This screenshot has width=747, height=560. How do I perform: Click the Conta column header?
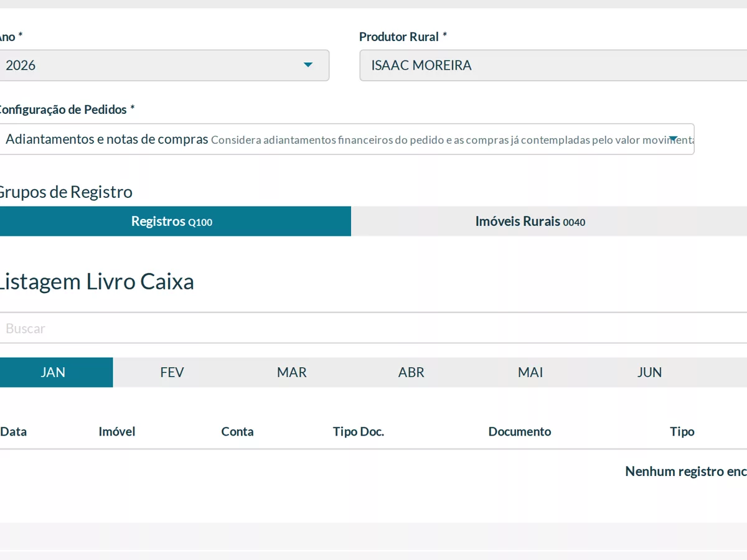click(x=238, y=431)
